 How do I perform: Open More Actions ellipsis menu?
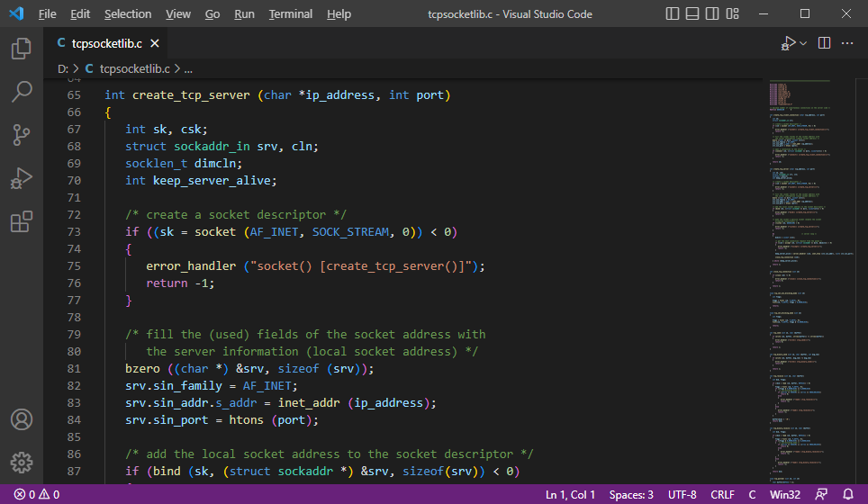[847, 43]
